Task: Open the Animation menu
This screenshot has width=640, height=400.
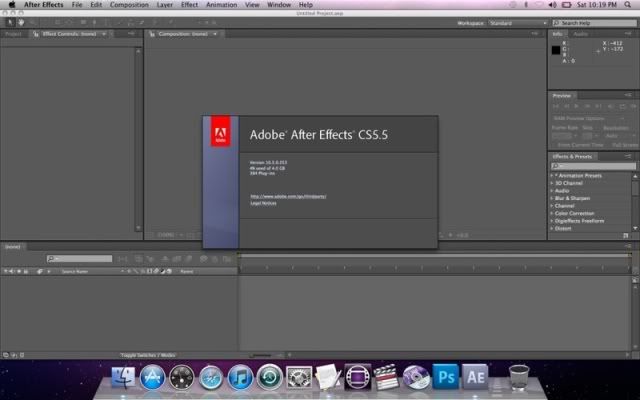Action: 221,5
